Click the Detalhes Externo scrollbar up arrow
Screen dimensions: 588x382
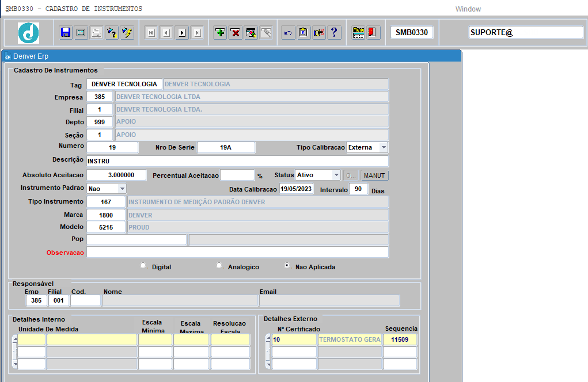[268, 338]
